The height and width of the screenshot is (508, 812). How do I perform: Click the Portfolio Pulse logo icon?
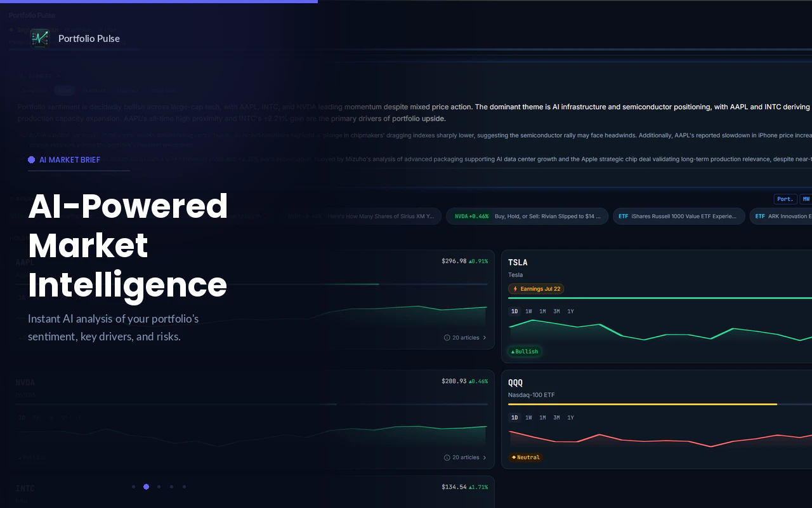40,38
